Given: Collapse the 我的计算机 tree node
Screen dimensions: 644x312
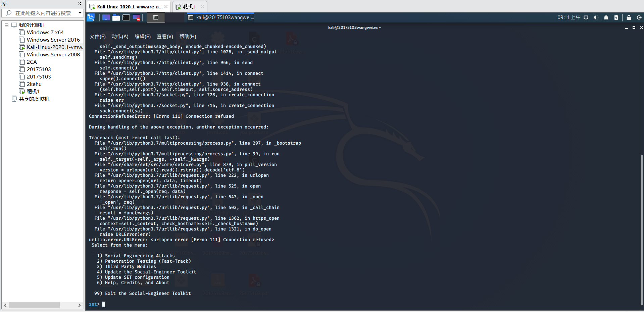Looking at the screenshot, I should pyautogui.click(x=6, y=25).
